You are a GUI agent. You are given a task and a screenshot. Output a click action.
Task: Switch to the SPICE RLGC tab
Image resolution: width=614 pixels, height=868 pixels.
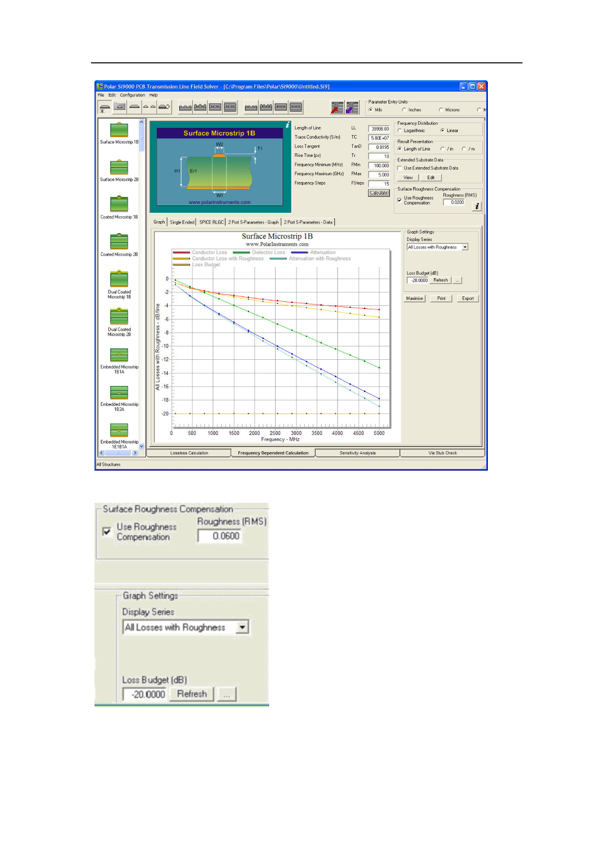[211, 222]
